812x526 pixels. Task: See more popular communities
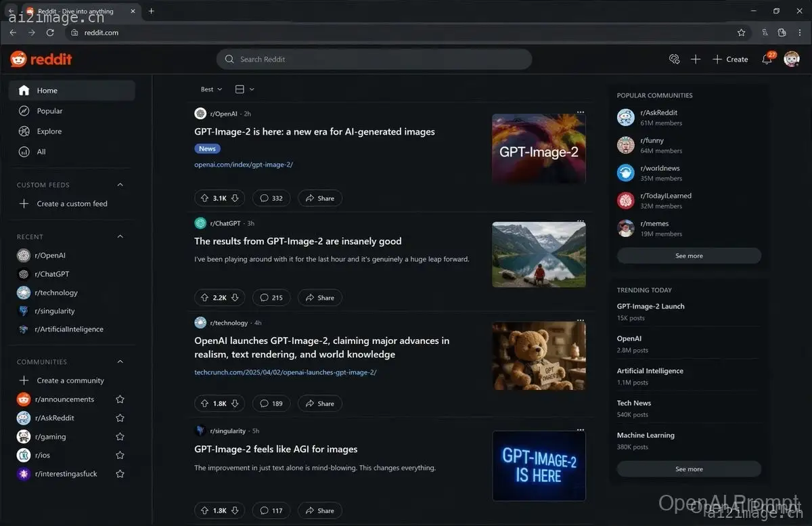[x=689, y=256]
